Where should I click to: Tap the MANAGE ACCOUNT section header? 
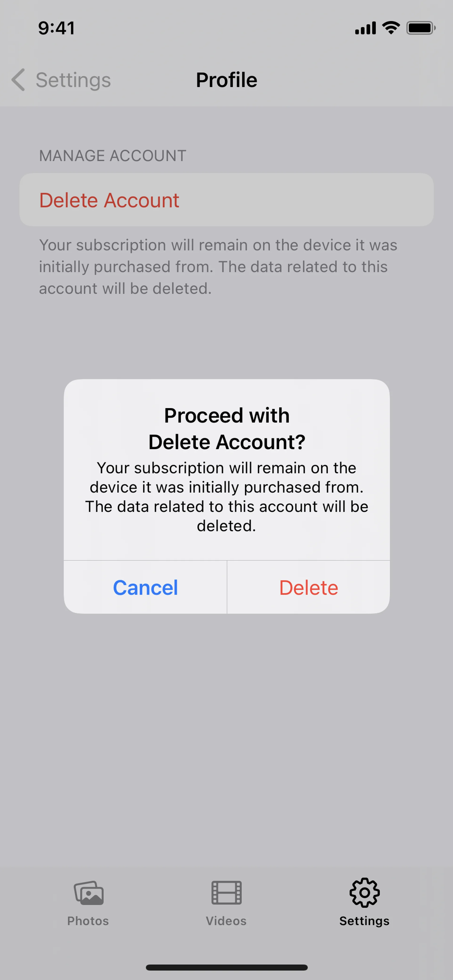[113, 156]
